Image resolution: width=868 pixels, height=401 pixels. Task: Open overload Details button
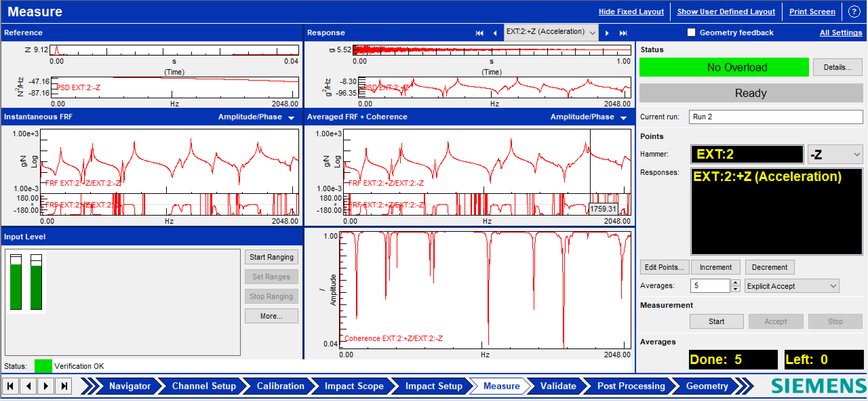pyautogui.click(x=837, y=67)
